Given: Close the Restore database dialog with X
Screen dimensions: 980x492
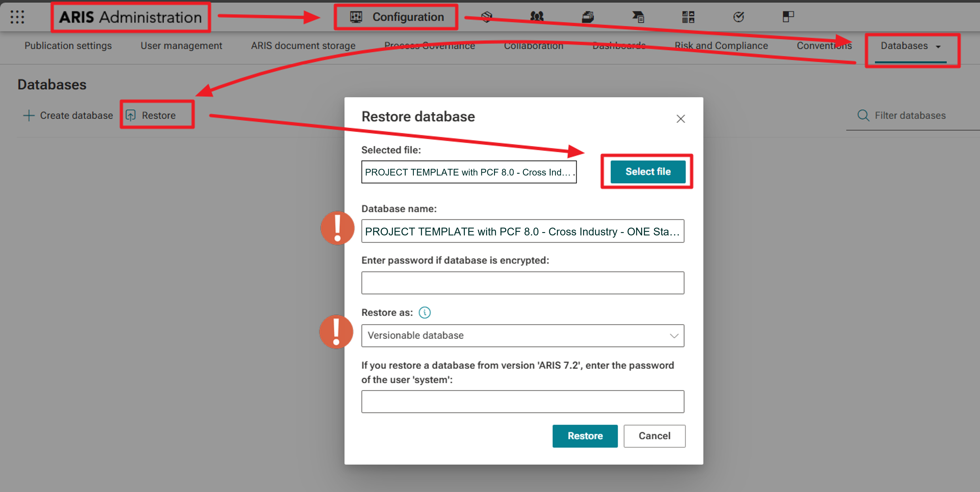Looking at the screenshot, I should [680, 119].
